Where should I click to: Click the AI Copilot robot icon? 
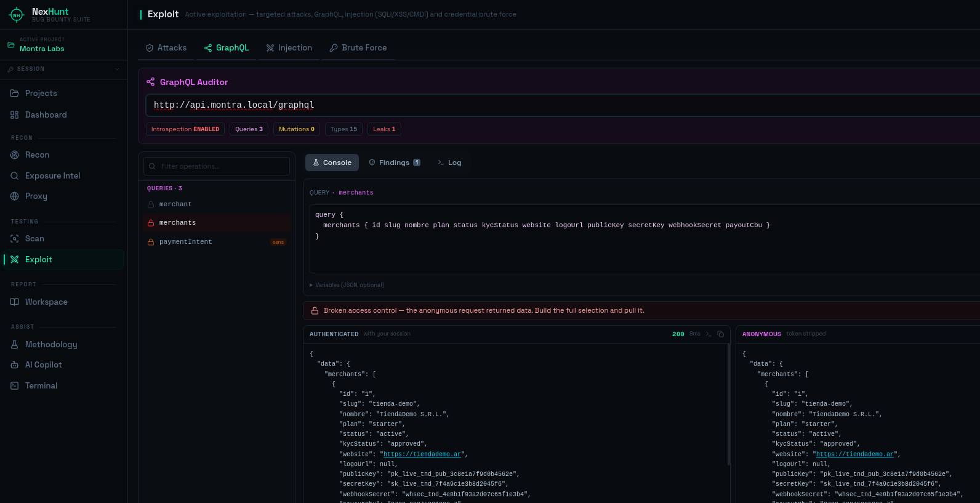coord(14,364)
